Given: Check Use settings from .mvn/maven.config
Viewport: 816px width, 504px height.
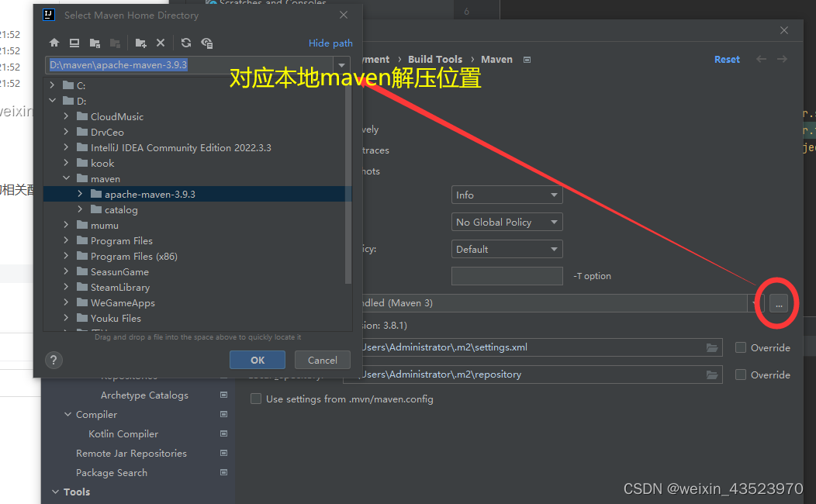Looking at the screenshot, I should pos(255,399).
